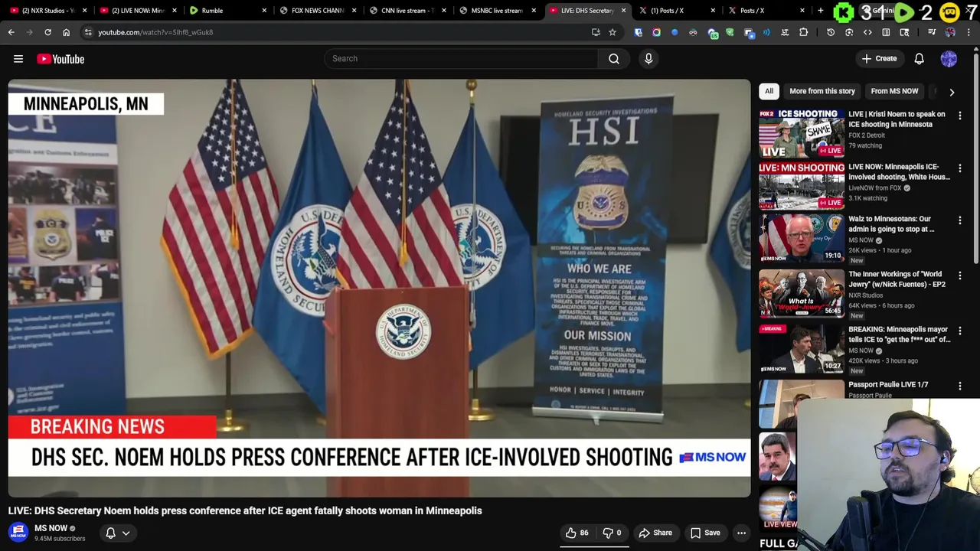Select More from this story chip

pos(822,91)
